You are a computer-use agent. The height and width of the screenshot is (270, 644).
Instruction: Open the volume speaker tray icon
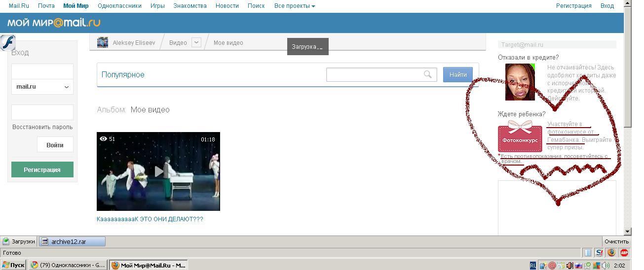pos(606,266)
